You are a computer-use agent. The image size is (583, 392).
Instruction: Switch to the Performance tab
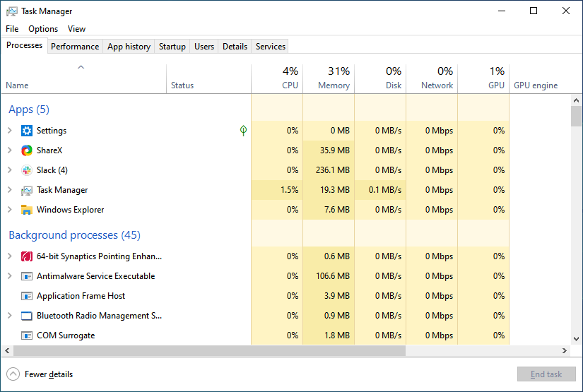[75, 47]
